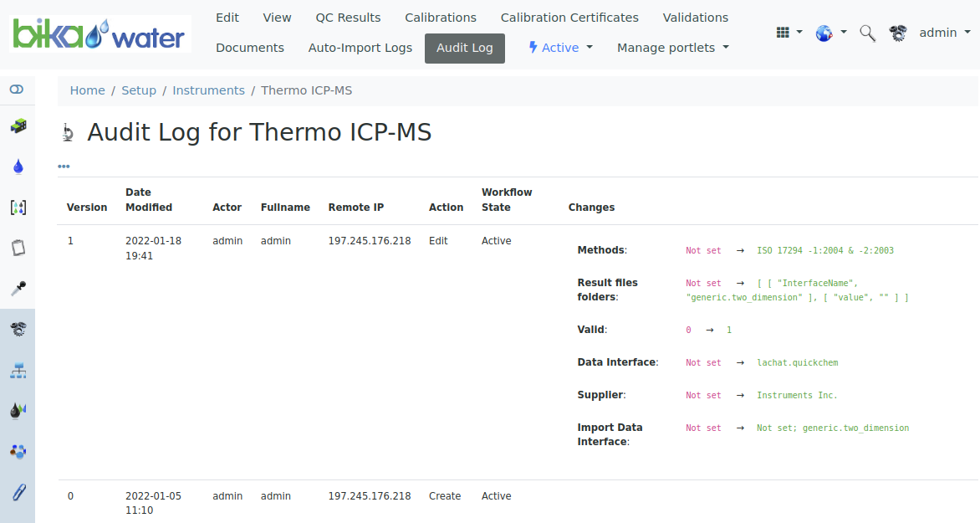Click the ellipsis below the page title
980x523 pixels.
tap(64, 166)
